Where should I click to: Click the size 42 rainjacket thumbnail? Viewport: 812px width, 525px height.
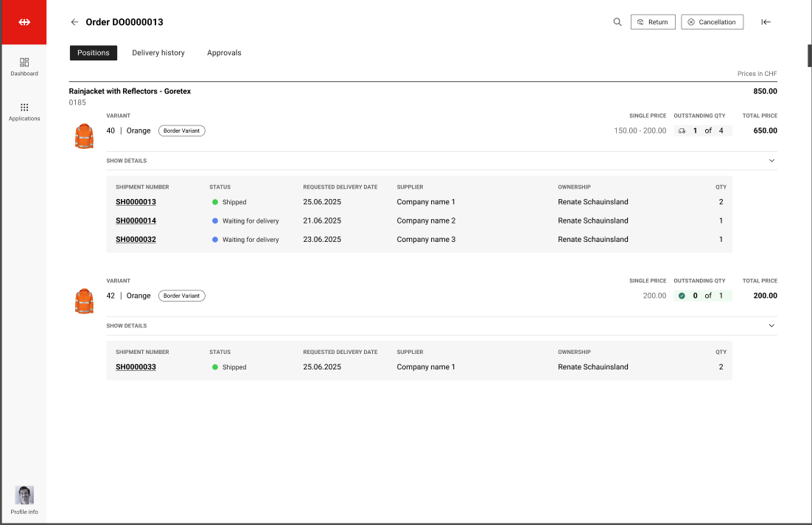(x=84, y=302)
